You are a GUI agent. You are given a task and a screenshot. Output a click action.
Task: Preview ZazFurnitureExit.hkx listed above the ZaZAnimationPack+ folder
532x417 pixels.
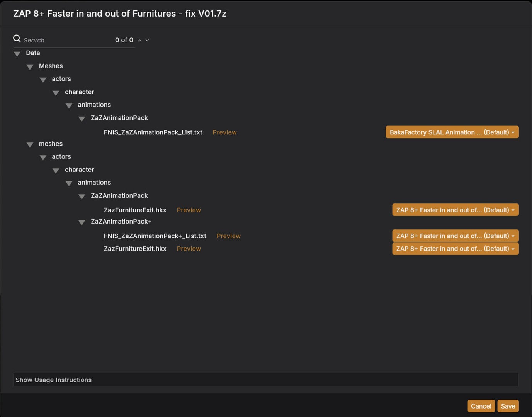pyautogui.click(x=189, y=210)
